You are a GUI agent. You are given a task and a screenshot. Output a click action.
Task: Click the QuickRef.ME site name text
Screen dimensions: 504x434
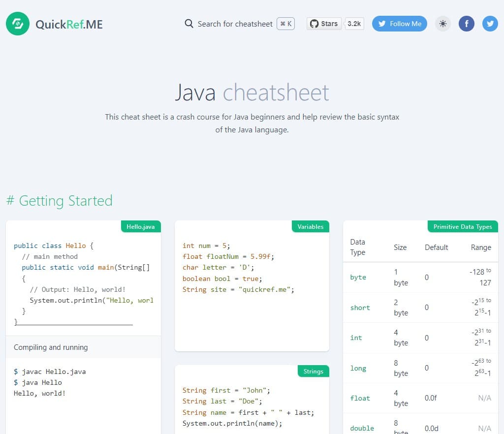69,24
